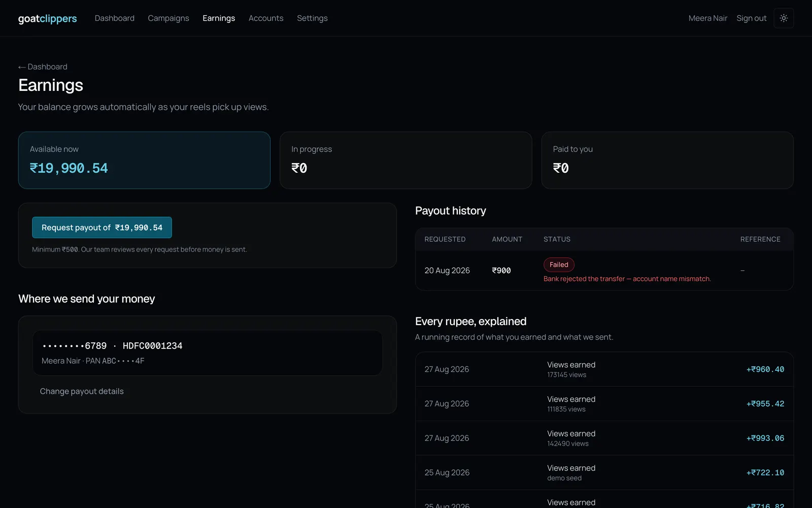Click the +₹722.10 ledger amount
The image size is (812, 508).
pyautogui.click(x=765, y=473)
